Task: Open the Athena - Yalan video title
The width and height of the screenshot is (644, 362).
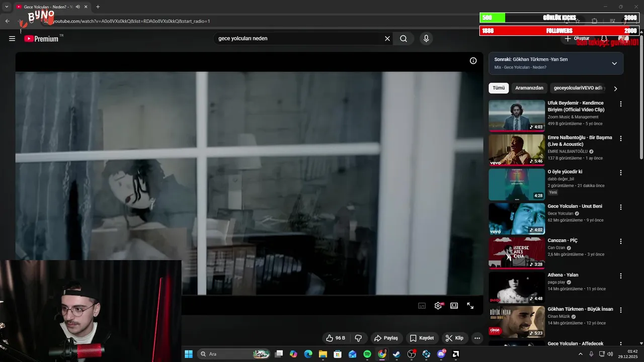Action: coord(563,275)
